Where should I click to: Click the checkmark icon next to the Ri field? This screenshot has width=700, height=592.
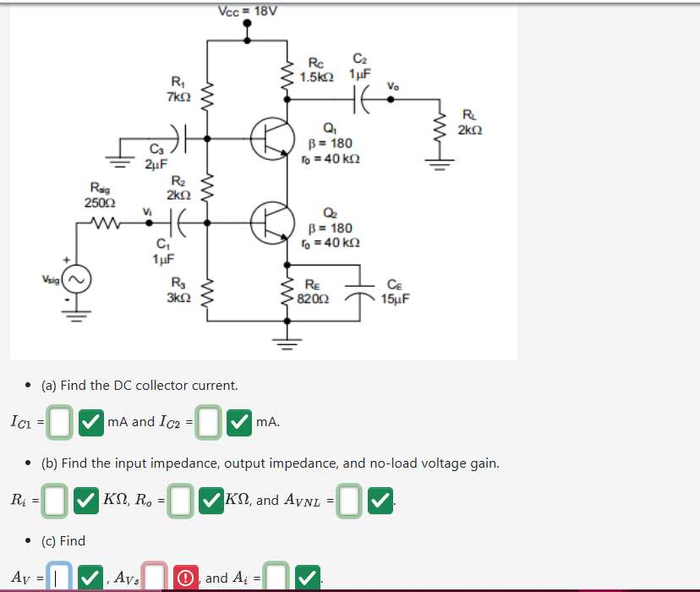click(87, 502)
